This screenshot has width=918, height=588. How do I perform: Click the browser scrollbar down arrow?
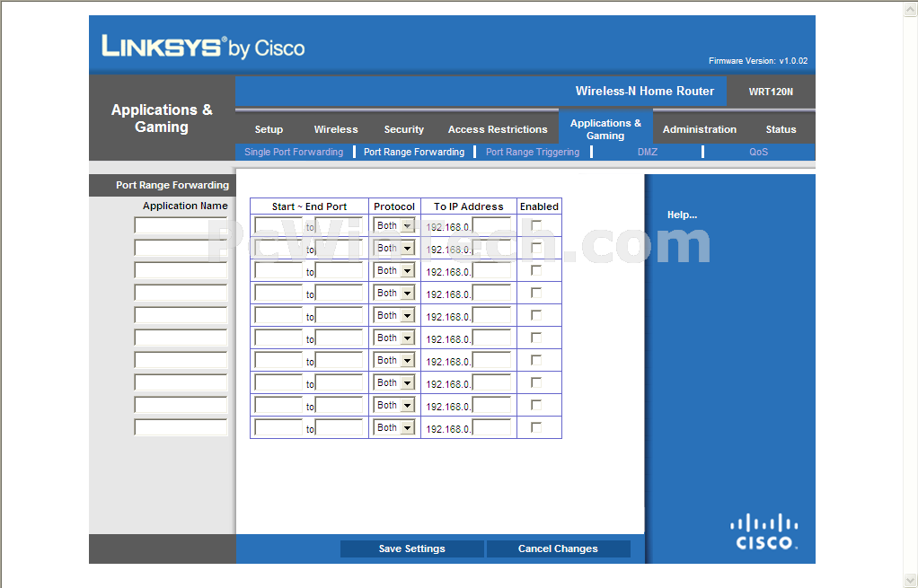pos(911,581)
